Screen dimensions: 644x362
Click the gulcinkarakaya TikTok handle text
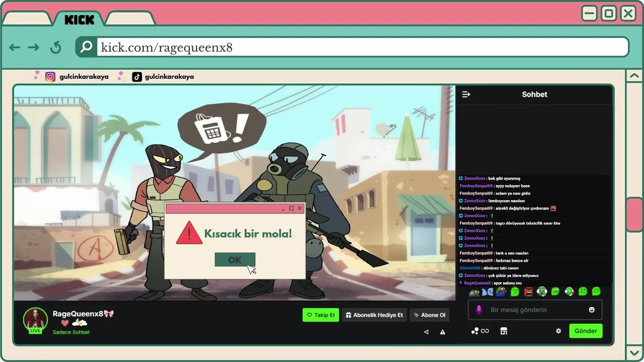click(170, 77)
